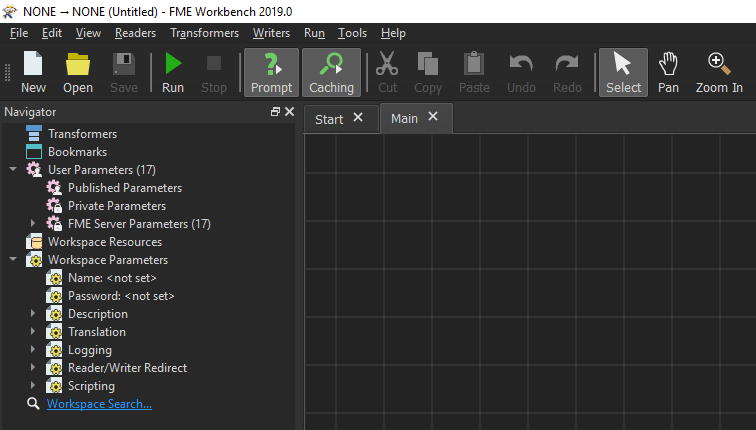
Task: Select the Translation tree row label
Action: tap(97, 332)
